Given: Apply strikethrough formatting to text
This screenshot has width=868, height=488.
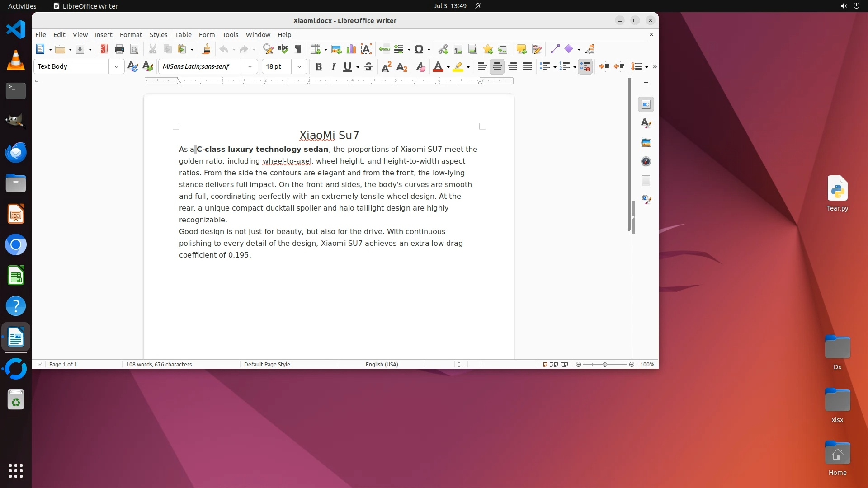Looking at the screenshot, I should tap(368, 67).
